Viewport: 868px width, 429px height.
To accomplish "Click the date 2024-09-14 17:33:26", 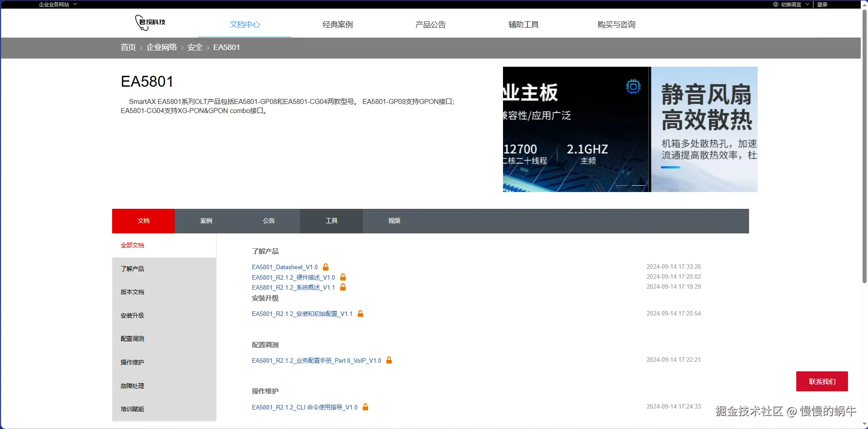I will click(x=674, y=266).
